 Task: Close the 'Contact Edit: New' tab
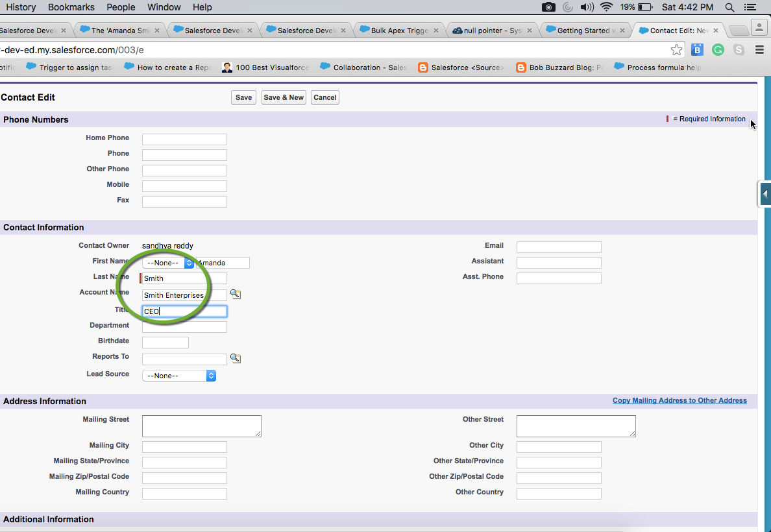[715, 30]
